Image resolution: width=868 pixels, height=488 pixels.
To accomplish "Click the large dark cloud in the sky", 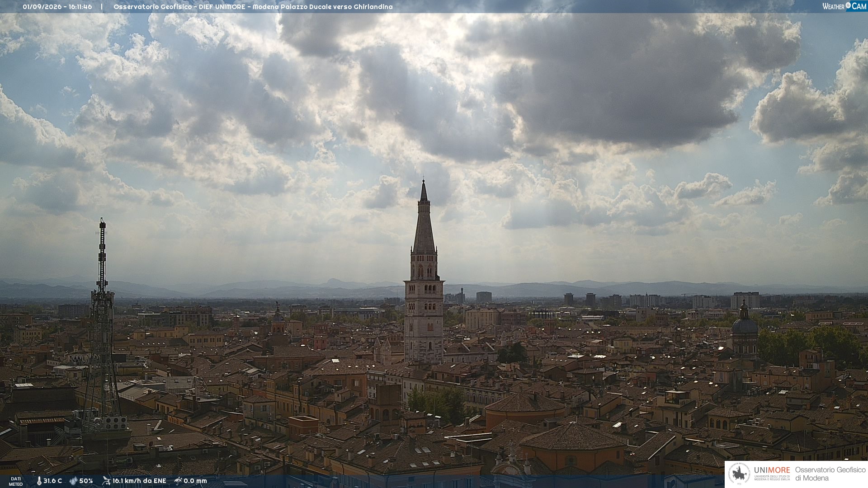I will pos(624,81).
